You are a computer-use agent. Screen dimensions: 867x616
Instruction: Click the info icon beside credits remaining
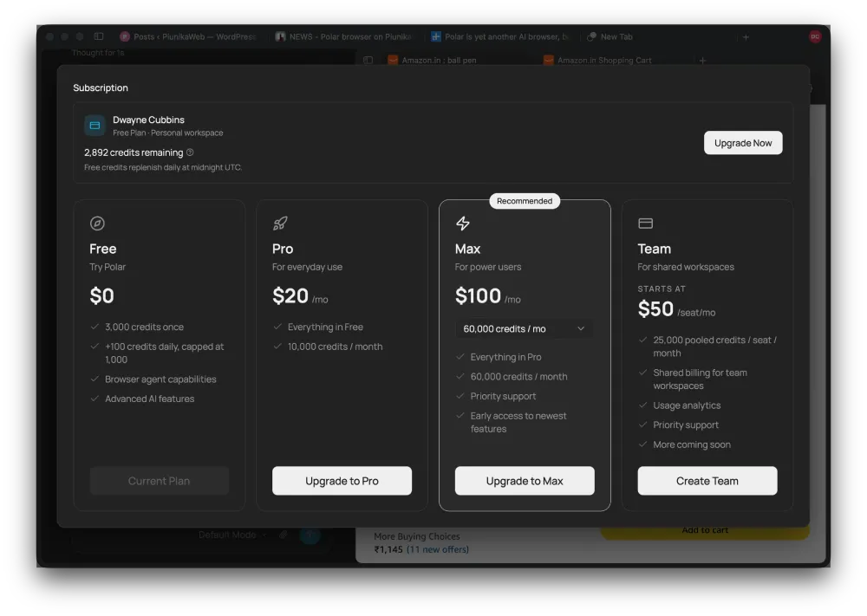190,152
